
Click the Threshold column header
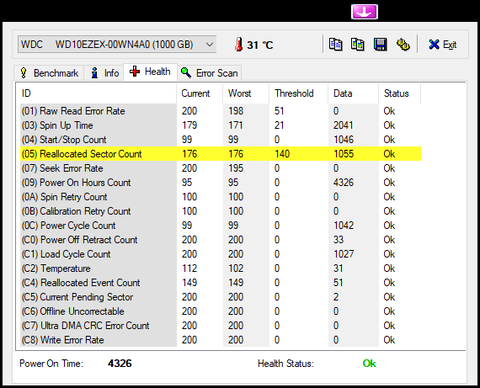[x=299, y=93]
